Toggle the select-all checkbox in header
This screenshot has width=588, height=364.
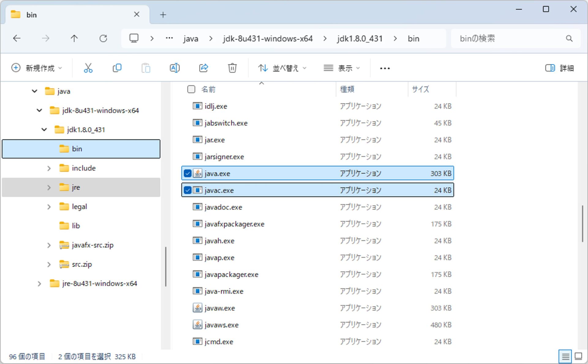pos(191,89)
